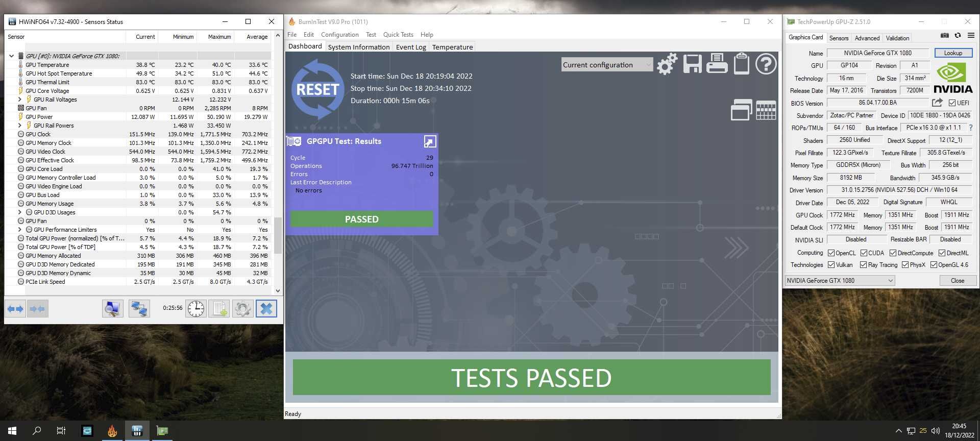Copy results with the clipboard icon
This screenshot has width=980, height=441.
[x=741, y=64]
